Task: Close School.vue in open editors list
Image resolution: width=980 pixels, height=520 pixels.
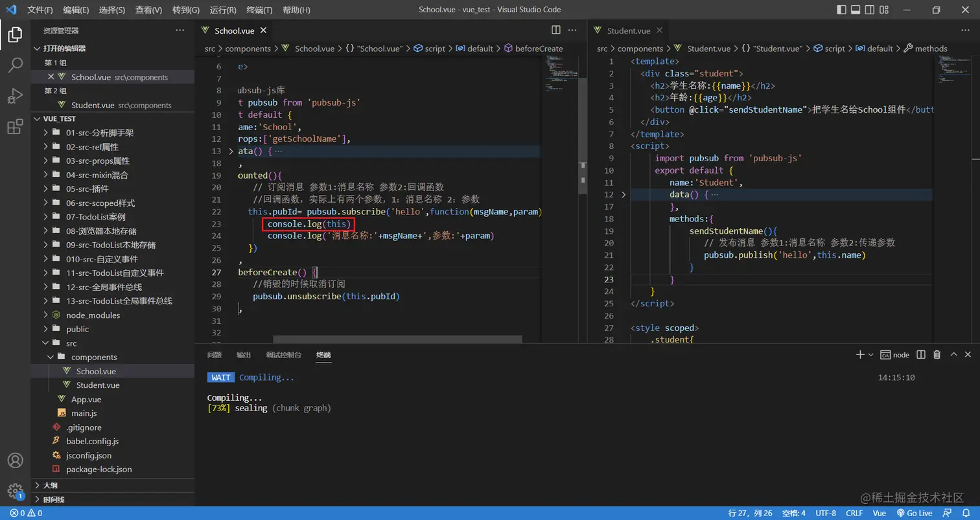Action: [51, 77]
